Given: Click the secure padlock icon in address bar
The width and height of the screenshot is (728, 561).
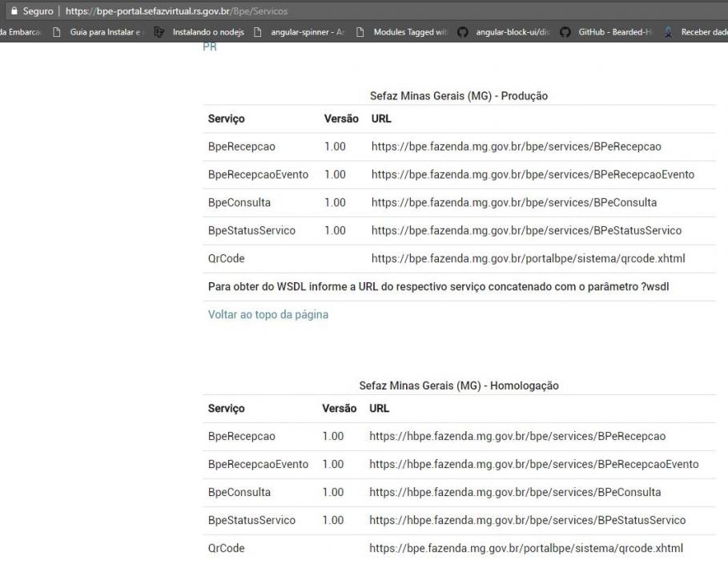Looking at the screenshot, I should click(x=14, y=10).
